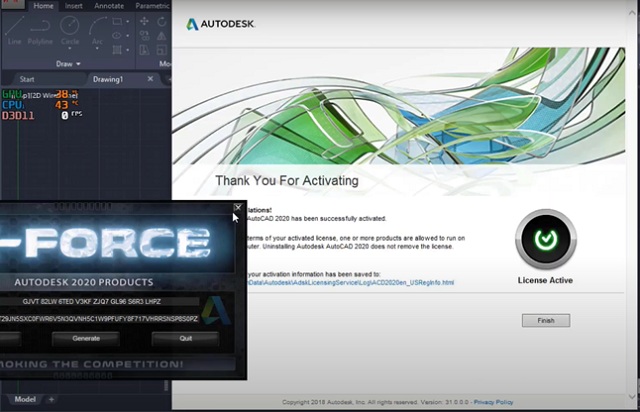
Task: Click the License Active status icon
Action: pos(546,239)
